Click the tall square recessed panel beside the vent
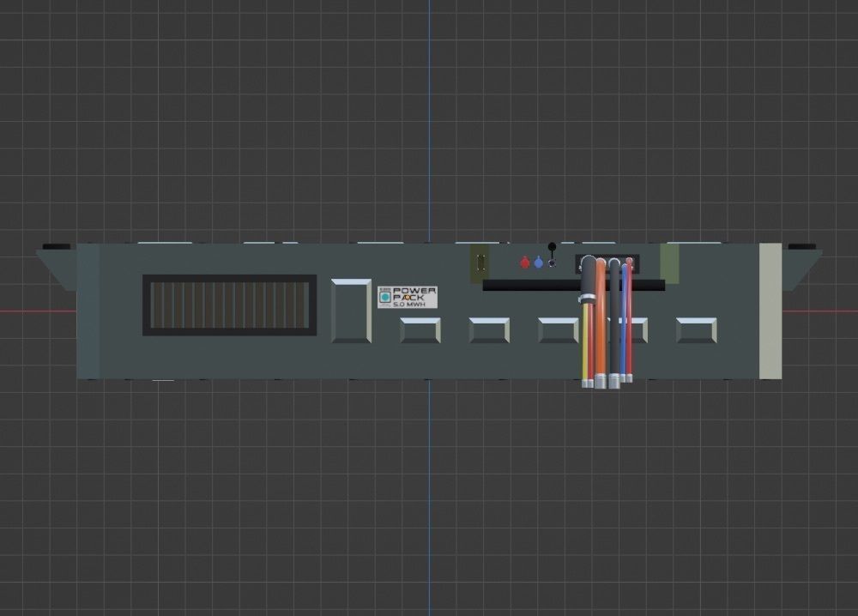This screenshot has width=858, height=616. tap(351, 311)
